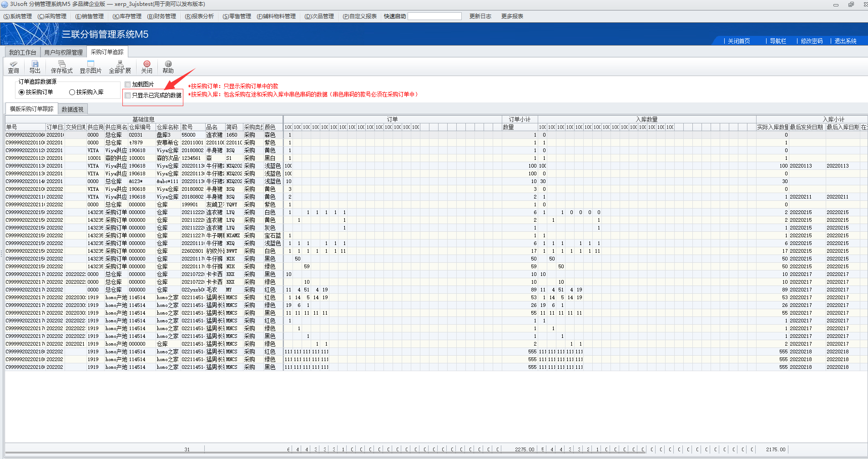Open the 更新日志 link
This screenshot has width=868, height=459.
coord(480,16)
